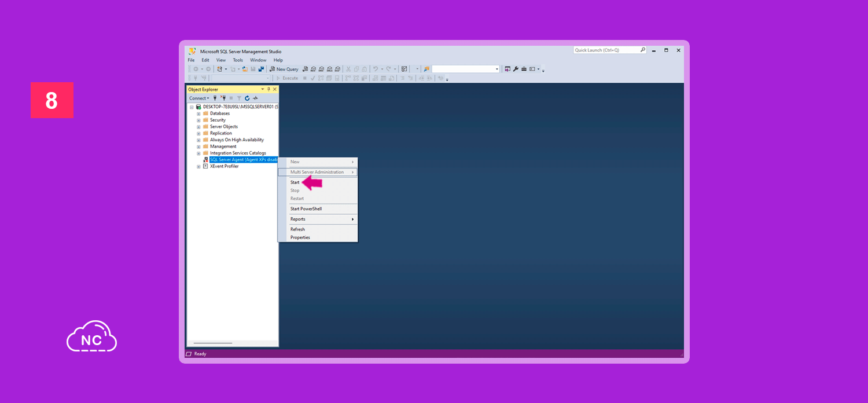Expand the Always On High Availability node
Viewport: 868px width, 403px height.
(x=198, y=140)
